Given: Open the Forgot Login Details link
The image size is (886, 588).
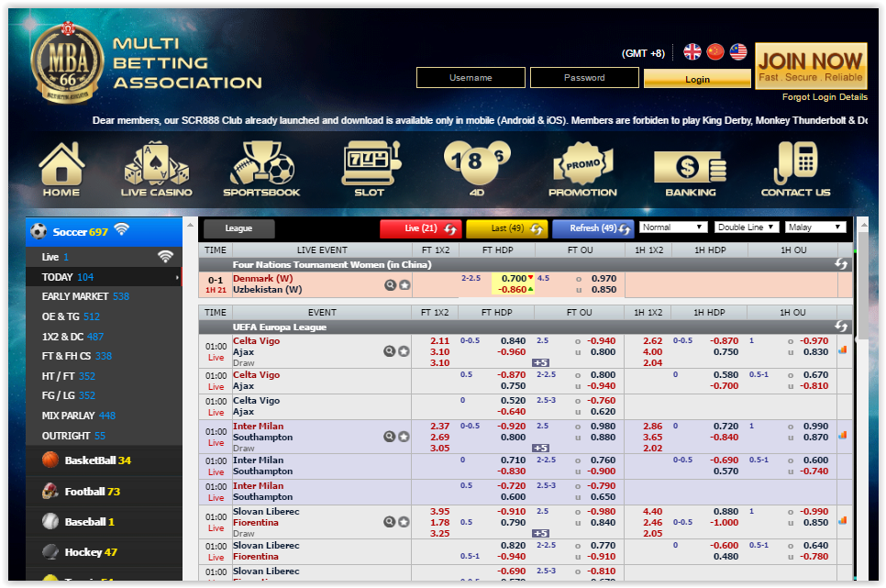Looking at the screenshot, I should 825,97.
